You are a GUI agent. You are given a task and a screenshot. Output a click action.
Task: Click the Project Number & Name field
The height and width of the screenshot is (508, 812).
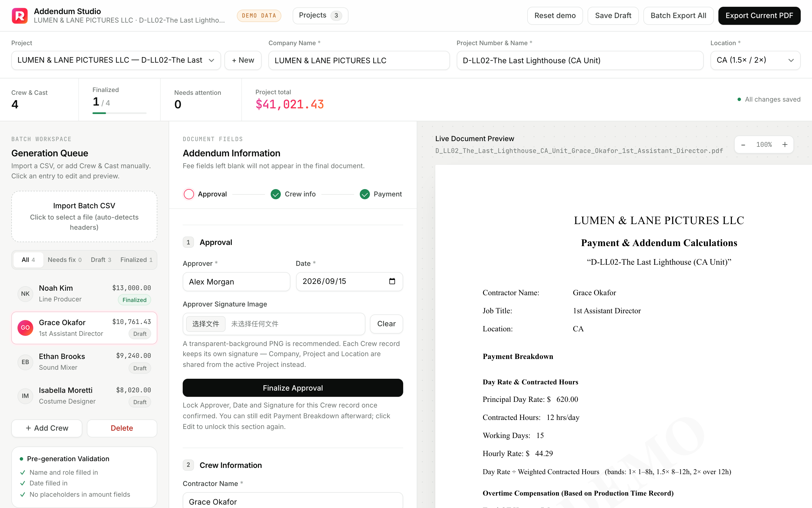coord(580,60)
